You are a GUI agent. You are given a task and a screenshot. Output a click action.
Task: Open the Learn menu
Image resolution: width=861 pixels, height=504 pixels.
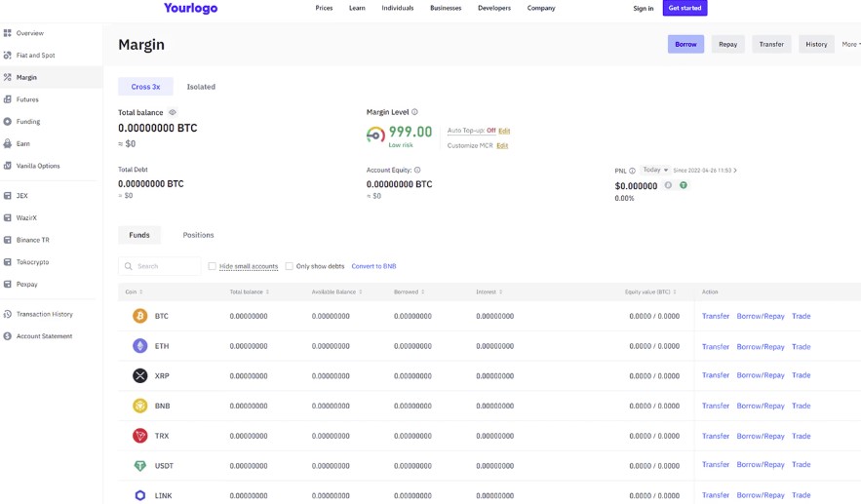pyautogui.click(x=357, y=8)
